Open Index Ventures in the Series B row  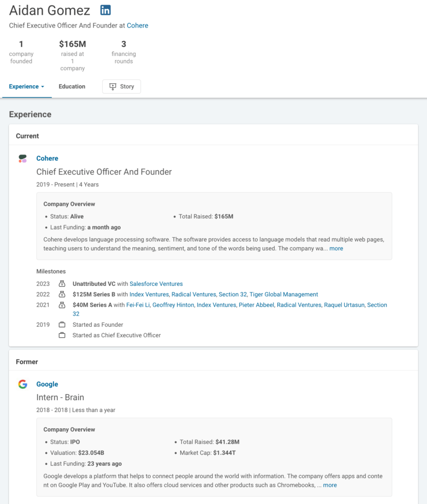(149, 294)
